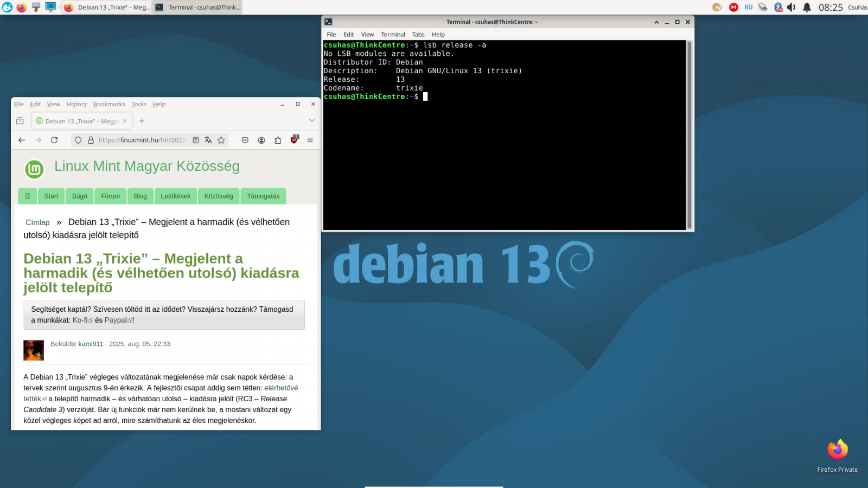868x488 pixels.
Task: Click the show desktop panel icon
Action: click(x=36, y=7)
